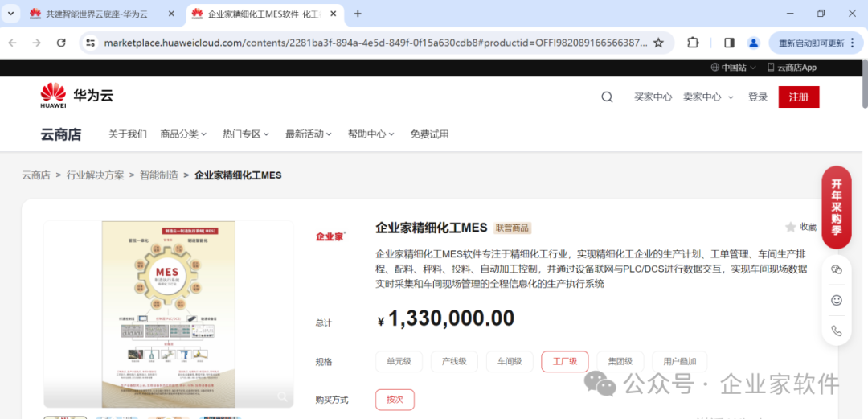Click the red 注册 button
Screen dimensions: 868x419
(798, 97)
